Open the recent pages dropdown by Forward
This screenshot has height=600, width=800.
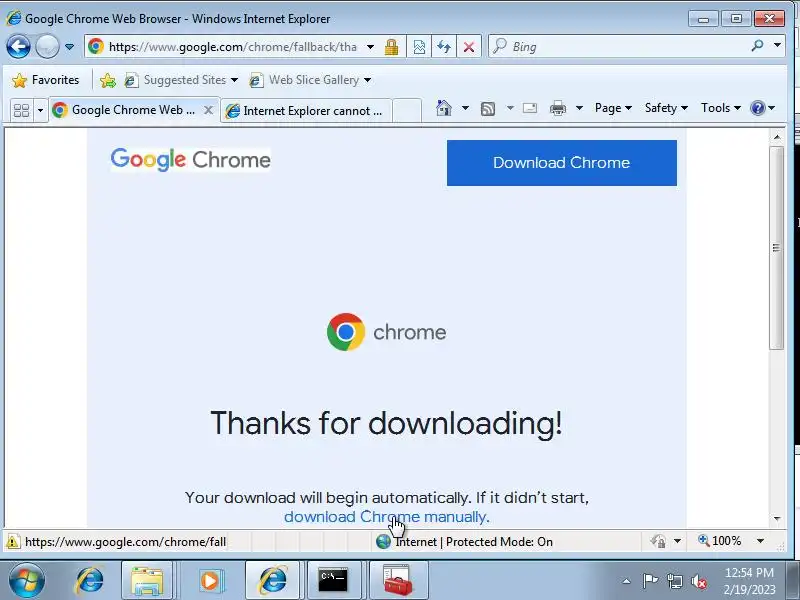pyautogui.click(x=69, y=47)
